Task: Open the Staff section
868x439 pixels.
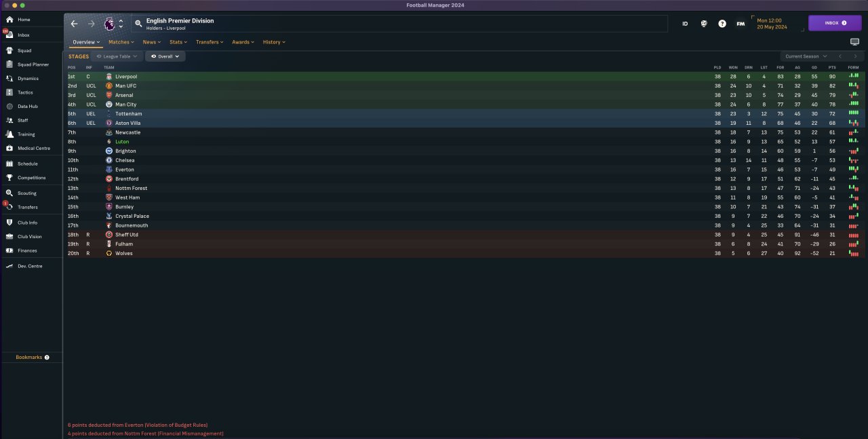Action: click(x=23, y=120)
